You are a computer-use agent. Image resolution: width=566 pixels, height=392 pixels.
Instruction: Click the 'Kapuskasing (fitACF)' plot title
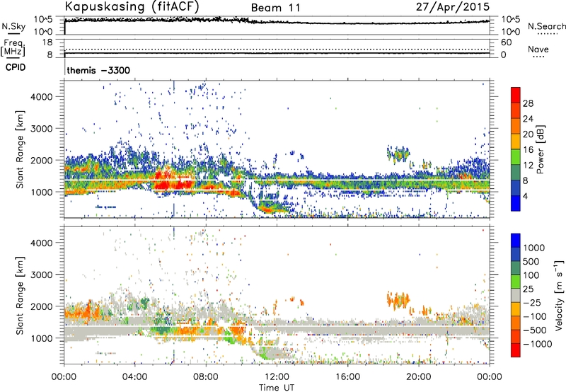(x=132, y=7)
